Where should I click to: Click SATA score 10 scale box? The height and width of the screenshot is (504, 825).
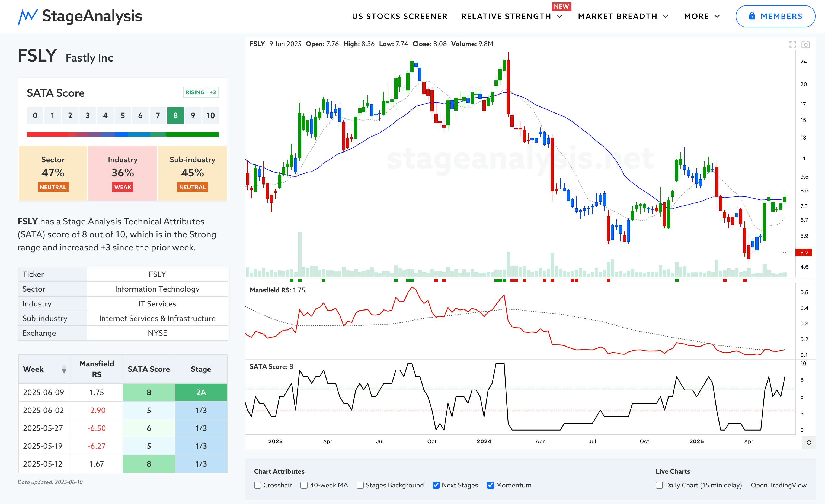point(210,115)
